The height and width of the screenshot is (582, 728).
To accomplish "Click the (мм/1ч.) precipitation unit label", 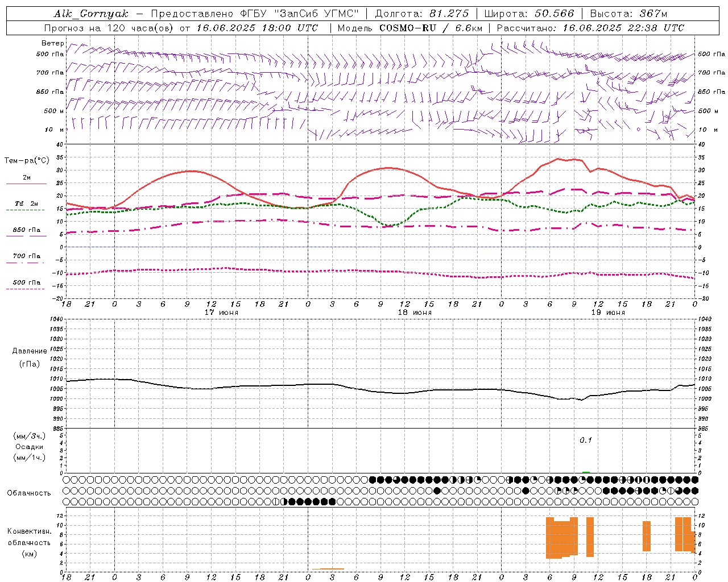I will pyautogui.click(x=30, y=458).
